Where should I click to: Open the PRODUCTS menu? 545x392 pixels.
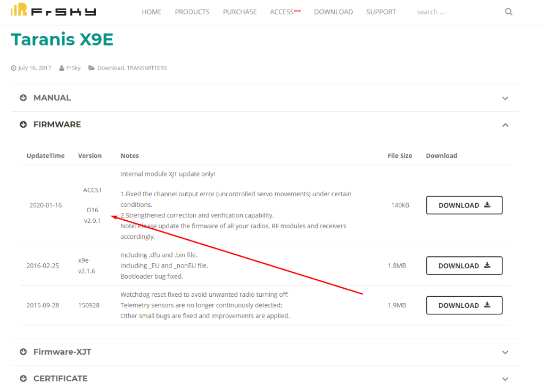click(192, 12)
